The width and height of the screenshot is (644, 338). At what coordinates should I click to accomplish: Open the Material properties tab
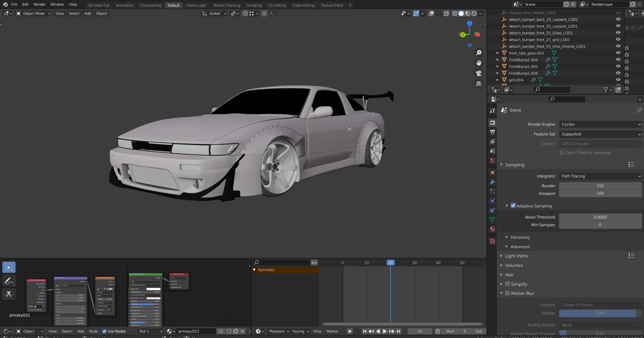493,229
